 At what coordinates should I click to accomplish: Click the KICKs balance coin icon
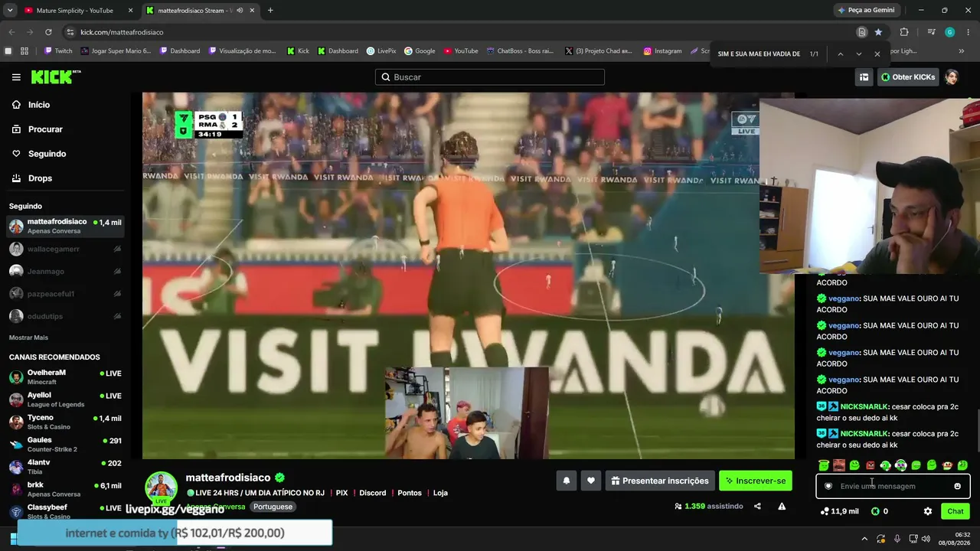(x=875, y=511)
